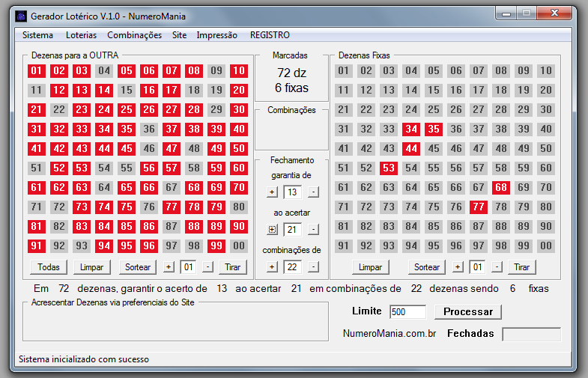588x378 pixels.
Task: Click plus stepper beside Sortear in Dezenas Fixas
Action: (458, 267)
